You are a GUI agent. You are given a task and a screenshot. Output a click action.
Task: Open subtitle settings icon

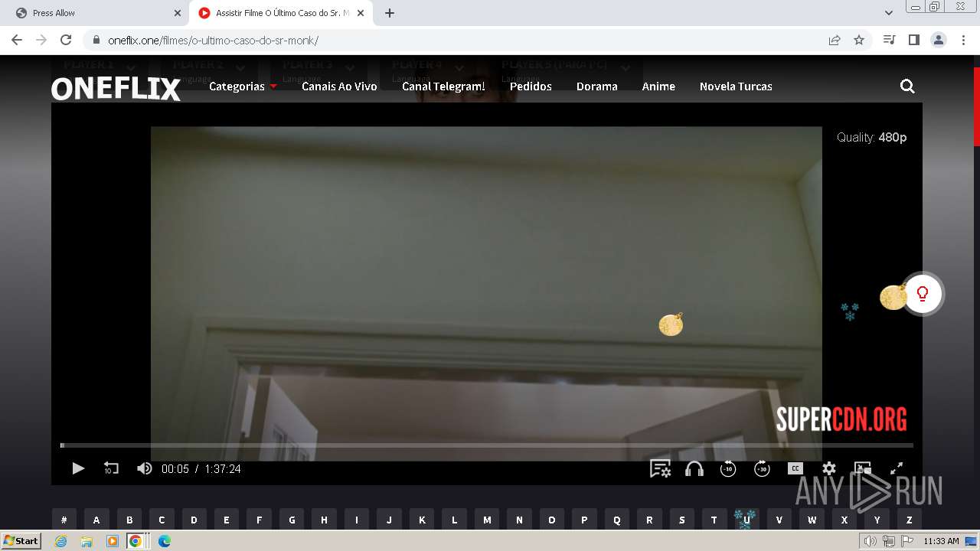pyautogui.click(x=660, y=469)
